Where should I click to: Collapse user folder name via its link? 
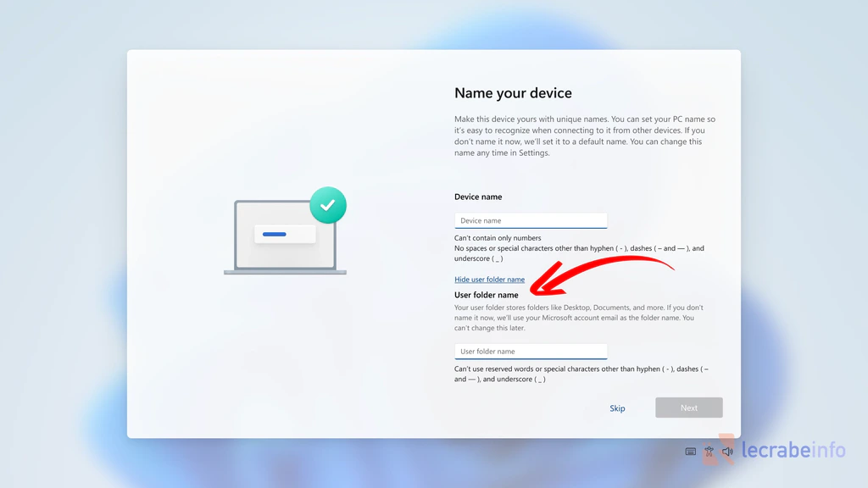tap(490, 279)
